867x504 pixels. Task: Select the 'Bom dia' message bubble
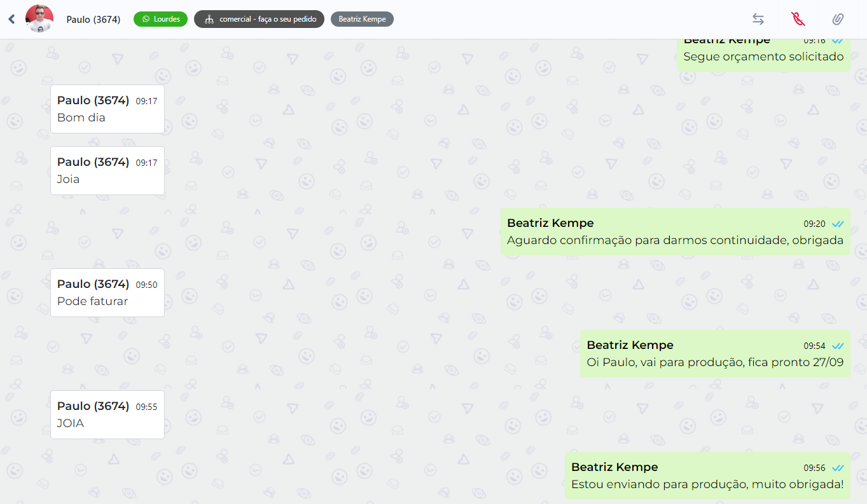tap(107, 109)
